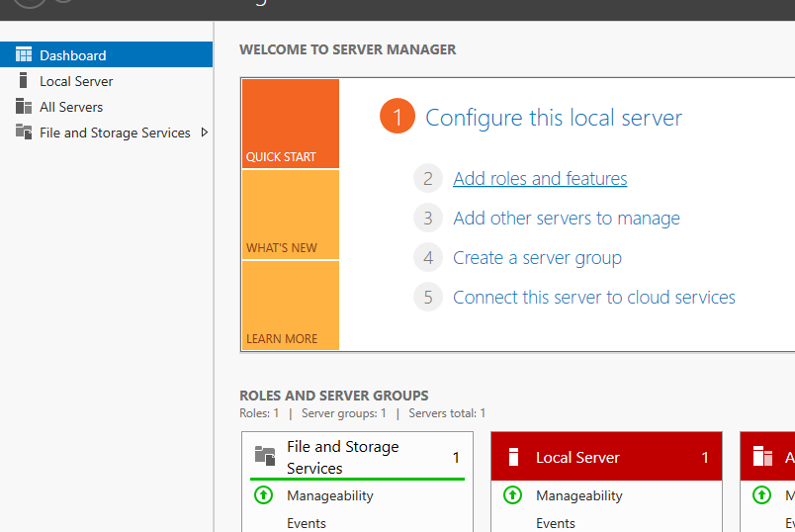Switch to the WHAT'S NEW tile
The width and height of the screenshot is (795, 532).
click(290, 215)
